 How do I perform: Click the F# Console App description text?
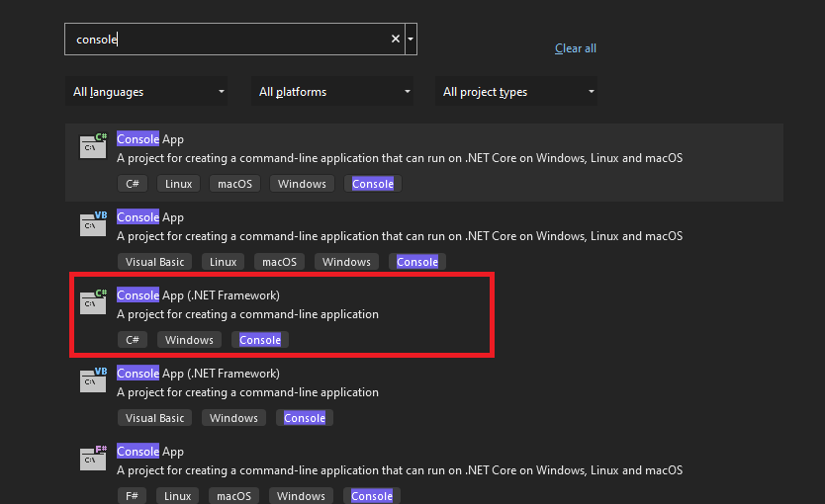pyautogui.click(x=400, y=470)
